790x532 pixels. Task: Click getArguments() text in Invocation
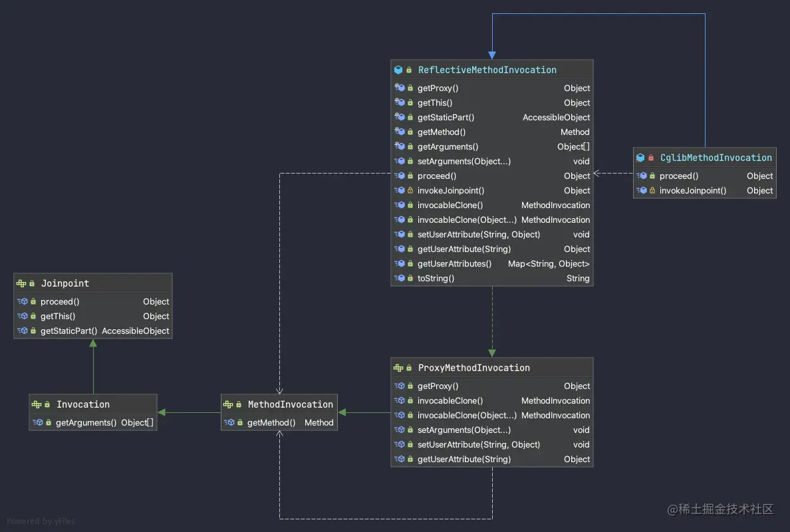point(86,423)
